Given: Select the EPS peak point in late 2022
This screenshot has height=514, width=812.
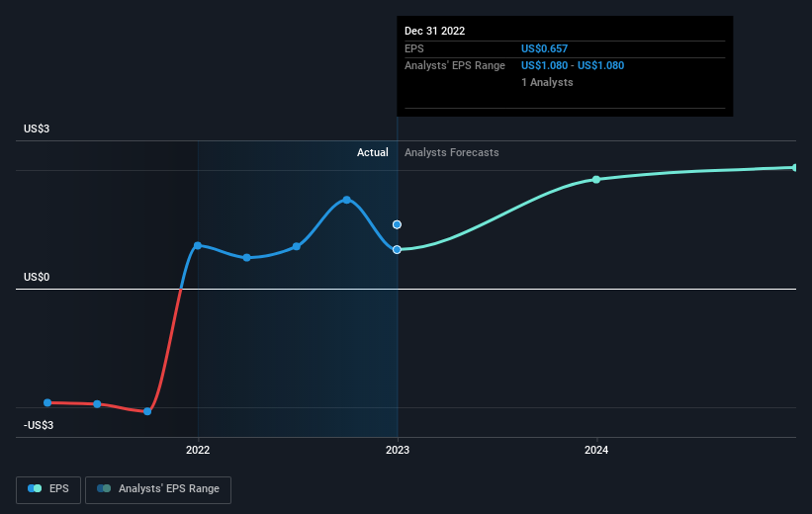Looking at the screenshot, I should pyautogui.click(x=346, y=200).
